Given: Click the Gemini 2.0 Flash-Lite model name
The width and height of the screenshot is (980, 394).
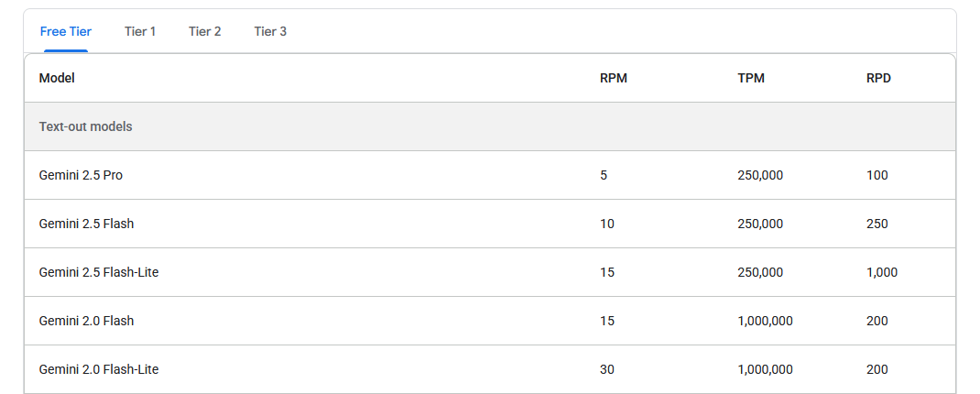Looking at the screenshot, I should point(99,369).
